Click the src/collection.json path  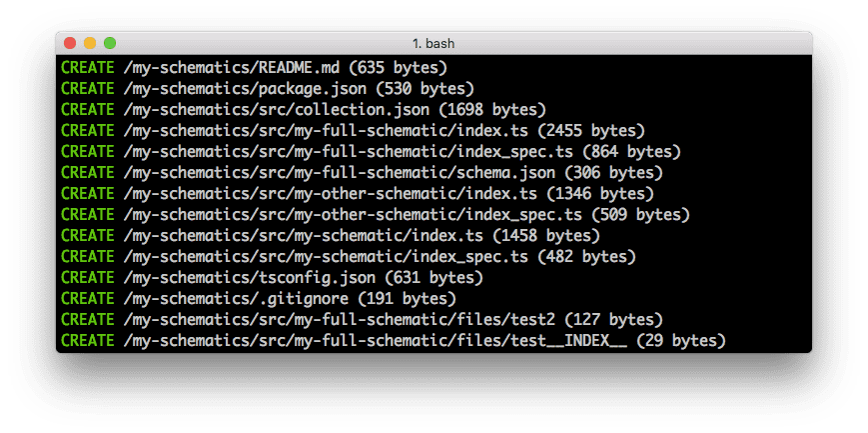click(277, 110)
